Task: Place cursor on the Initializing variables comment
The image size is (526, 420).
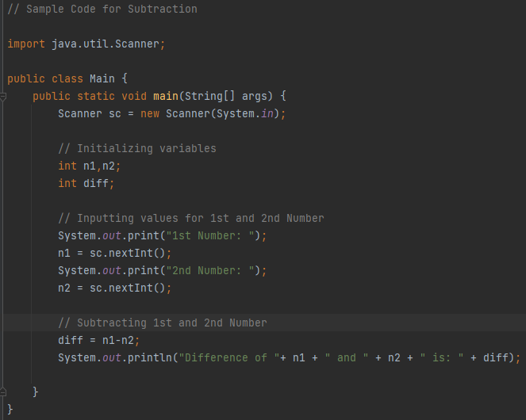Action: (137, 148)
